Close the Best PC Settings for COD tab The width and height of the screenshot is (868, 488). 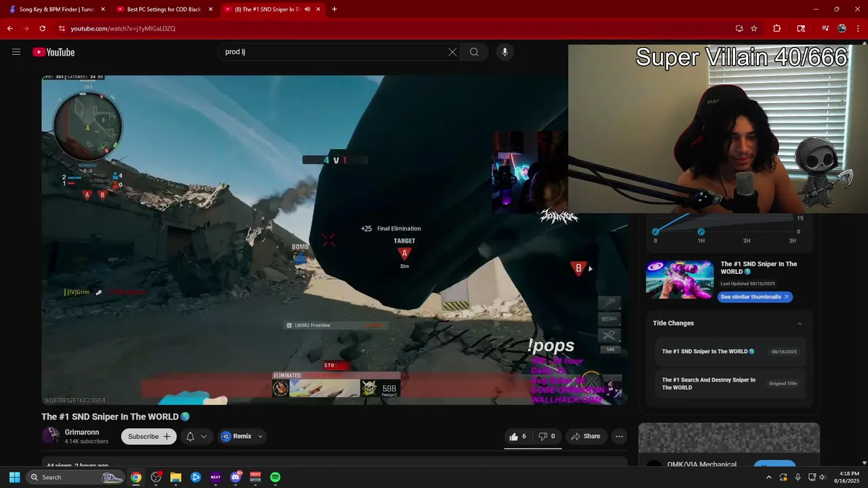(211, 9)
